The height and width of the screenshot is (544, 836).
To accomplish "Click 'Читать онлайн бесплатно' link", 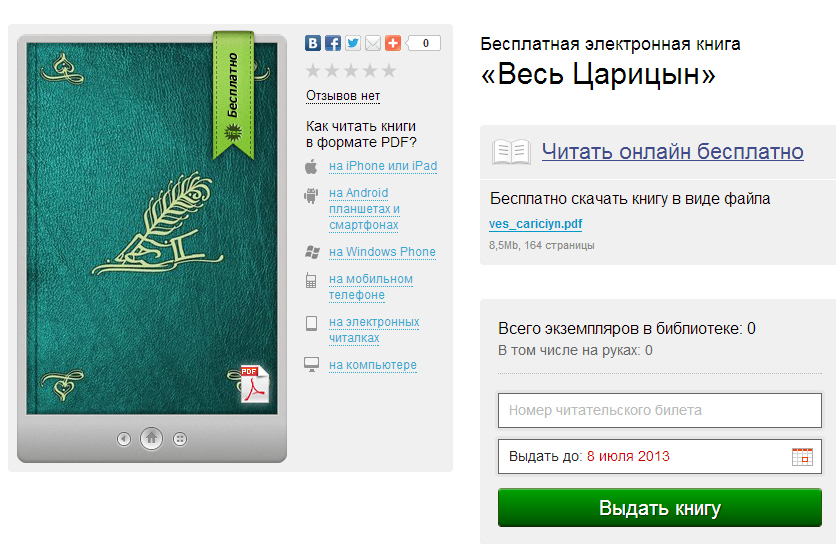I will point(672,151).
